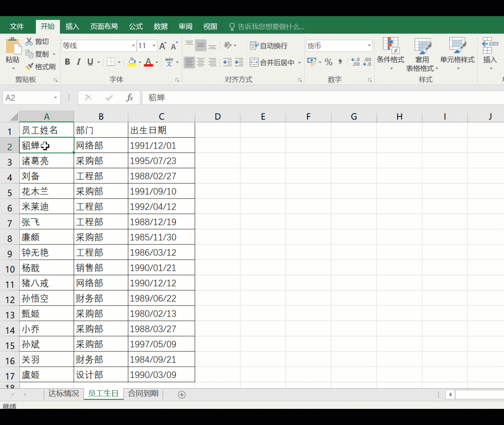The image size is (504, 425).
Task: Open Conditional Formatting (条件格式)
Action: coord(390,54)
